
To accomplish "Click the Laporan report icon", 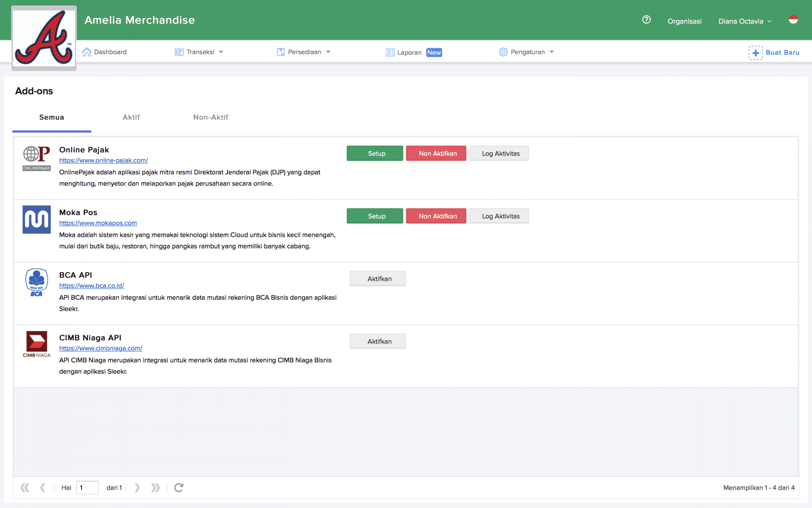I will (390, 52).
